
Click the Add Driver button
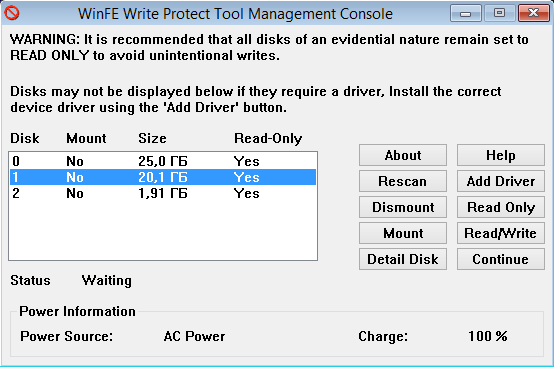tap(501, 181)
